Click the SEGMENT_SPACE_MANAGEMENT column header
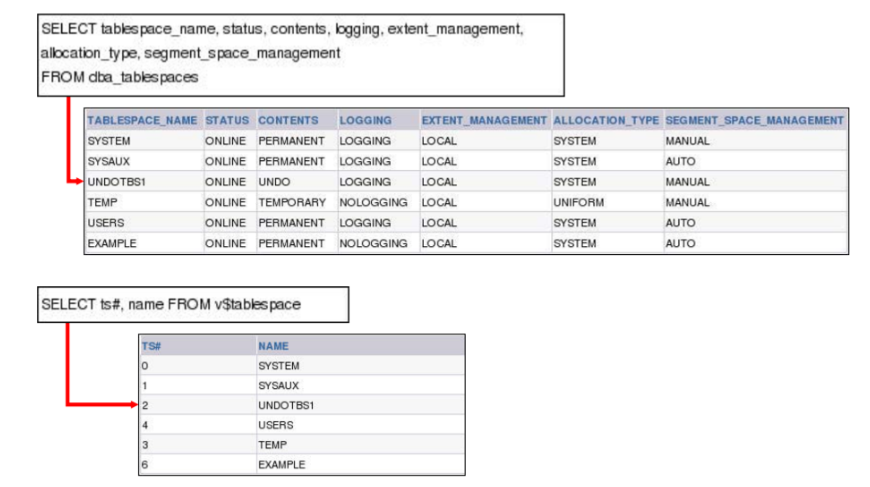 pyautogui.click(x=754, y=120)
